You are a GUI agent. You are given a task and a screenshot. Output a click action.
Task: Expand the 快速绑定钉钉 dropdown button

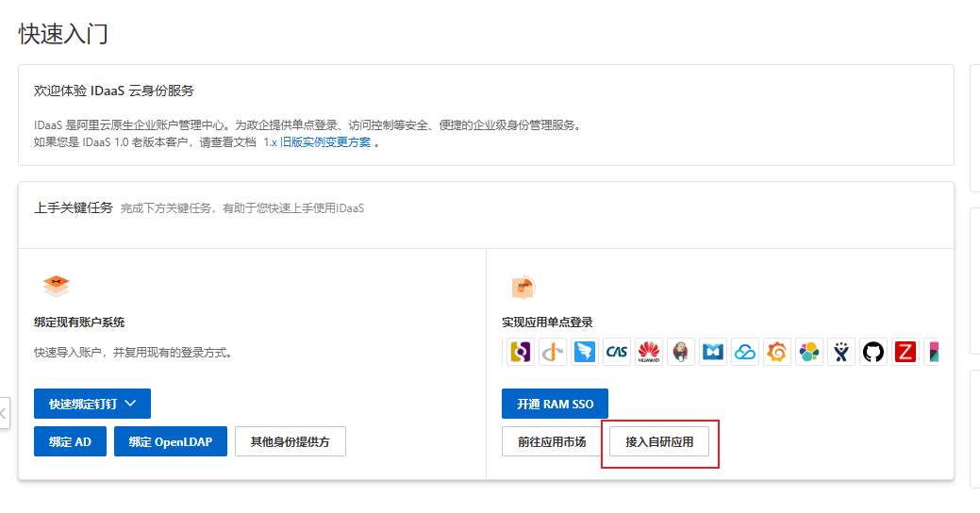point(92,404)
